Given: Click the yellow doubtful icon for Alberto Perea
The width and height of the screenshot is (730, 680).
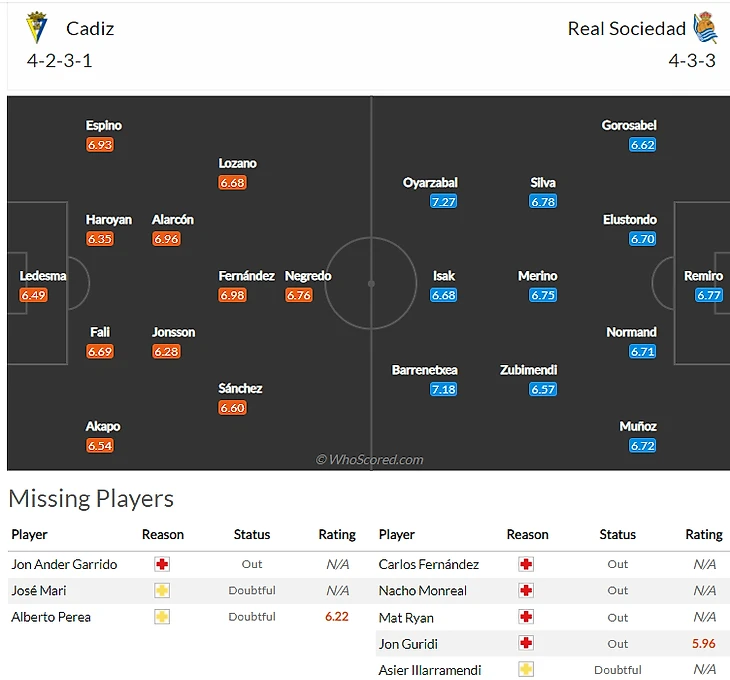Looking at the screenshot, I should click(162, 617).
